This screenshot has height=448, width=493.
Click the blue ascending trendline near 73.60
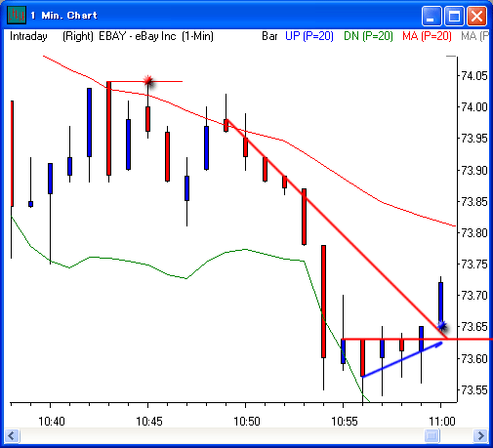coord(402,360)
